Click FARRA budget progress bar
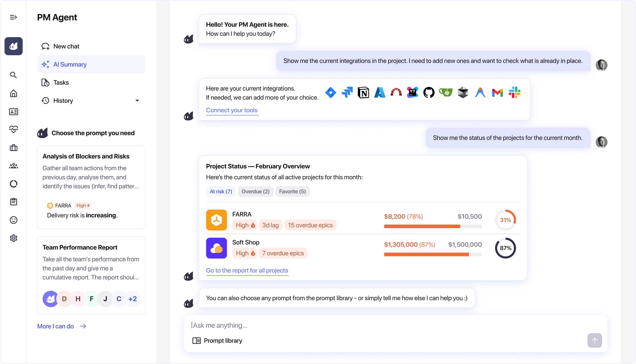Viewport: 636px width, 364px height. coord(433,226)
